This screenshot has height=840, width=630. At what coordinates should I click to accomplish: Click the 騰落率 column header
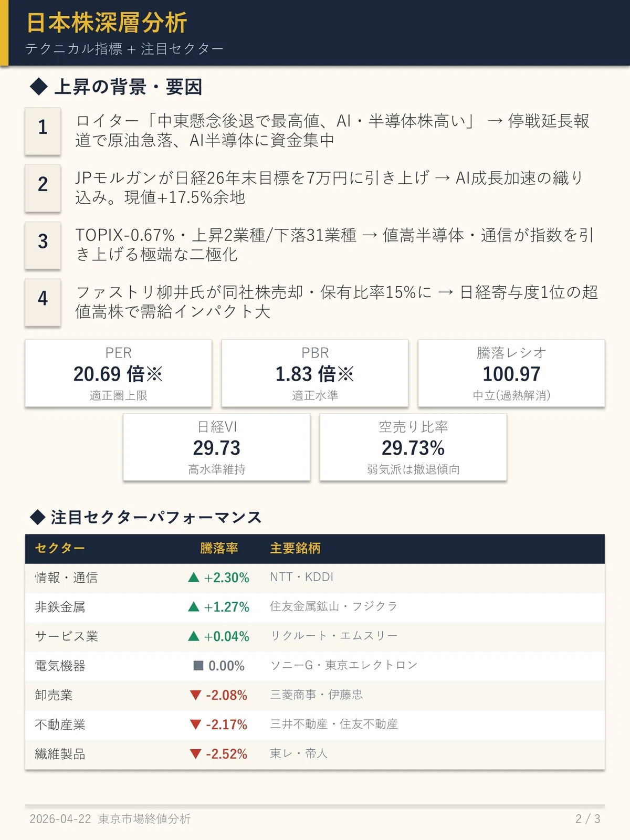click(219, 548)
